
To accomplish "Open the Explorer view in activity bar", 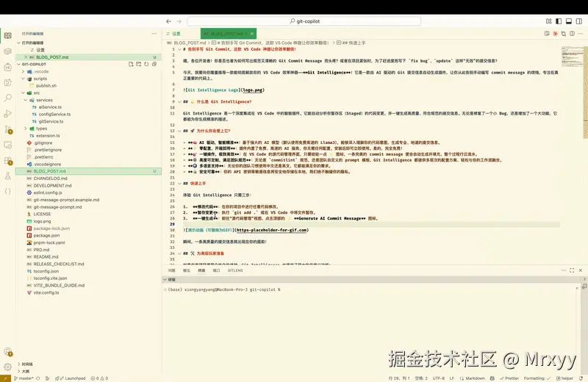I will click(x=7, y=35).
